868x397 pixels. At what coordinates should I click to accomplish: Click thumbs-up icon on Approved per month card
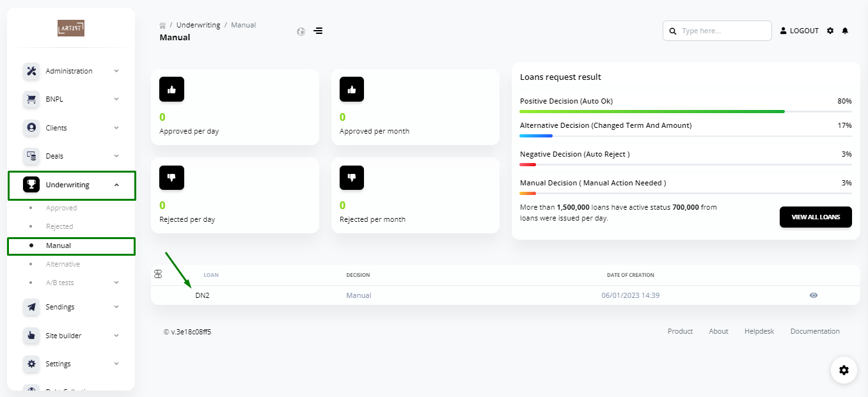tap(352, 90)
